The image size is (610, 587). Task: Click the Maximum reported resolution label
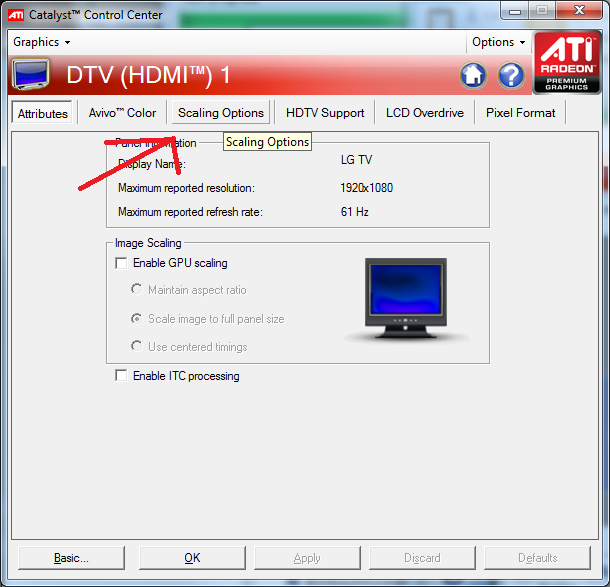[x=186, y=188]
